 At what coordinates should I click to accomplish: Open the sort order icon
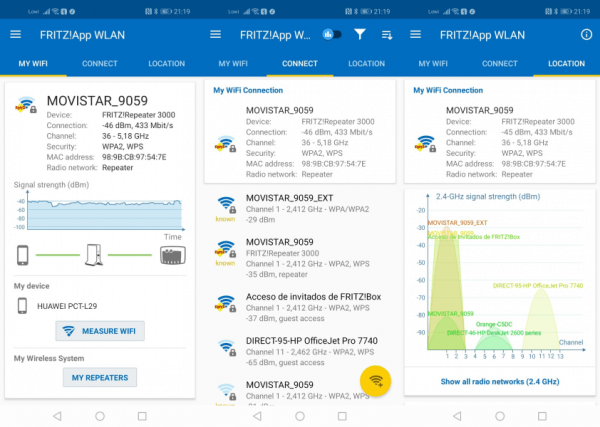point(387,35)
